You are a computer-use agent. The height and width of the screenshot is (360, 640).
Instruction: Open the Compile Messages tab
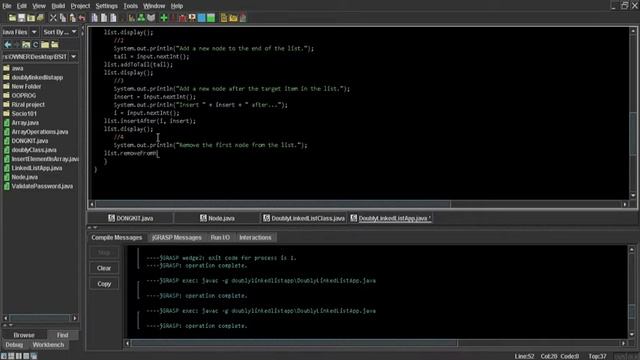(x=117, y=238)
